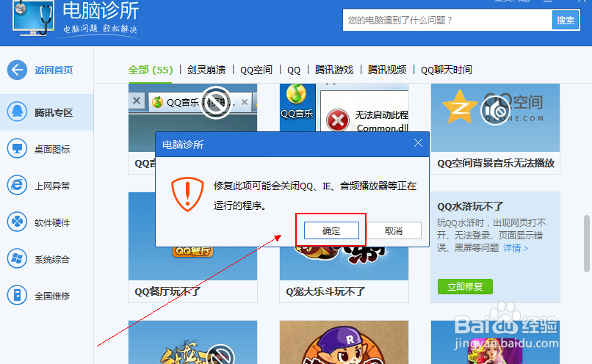Open the QQ空间 category tab
592x364 pixels.
tap(256, 70)
